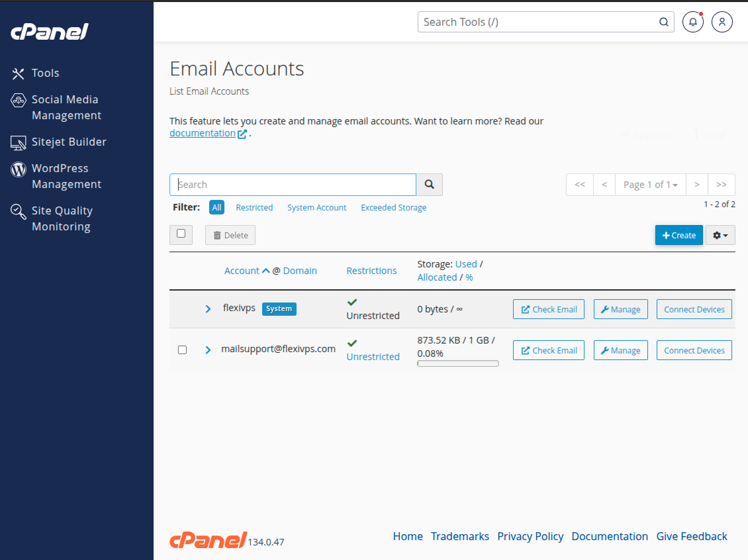Click the orange cPanel footer logo
Image resolution: width=748 pixels, height=560 pixels.
pos(208,540)
